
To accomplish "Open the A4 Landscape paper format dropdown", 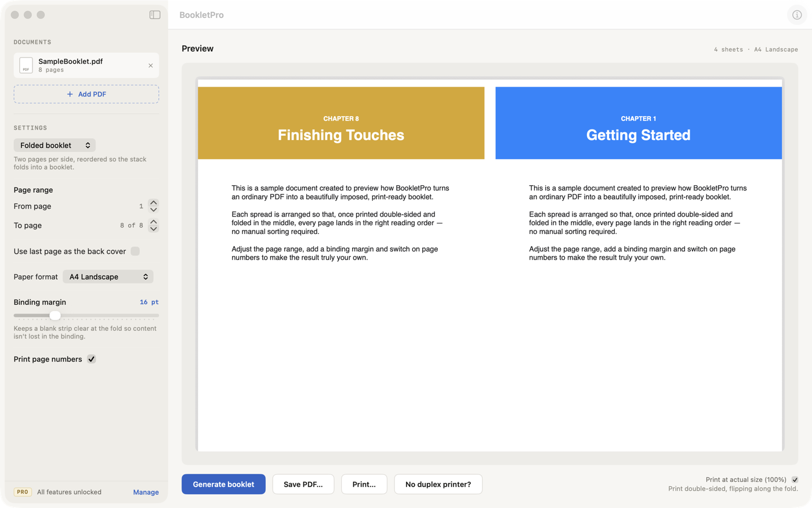I will click(x=108, y=277).
